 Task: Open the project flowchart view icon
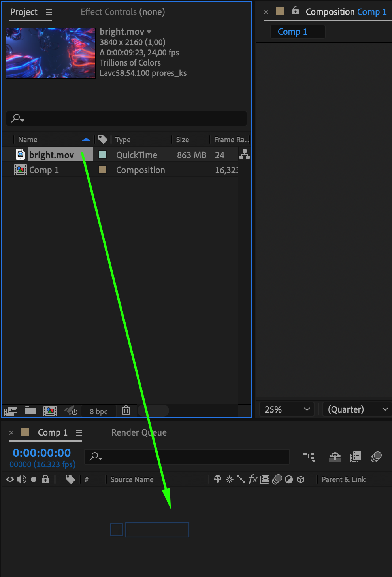click(x=245, y=154)
